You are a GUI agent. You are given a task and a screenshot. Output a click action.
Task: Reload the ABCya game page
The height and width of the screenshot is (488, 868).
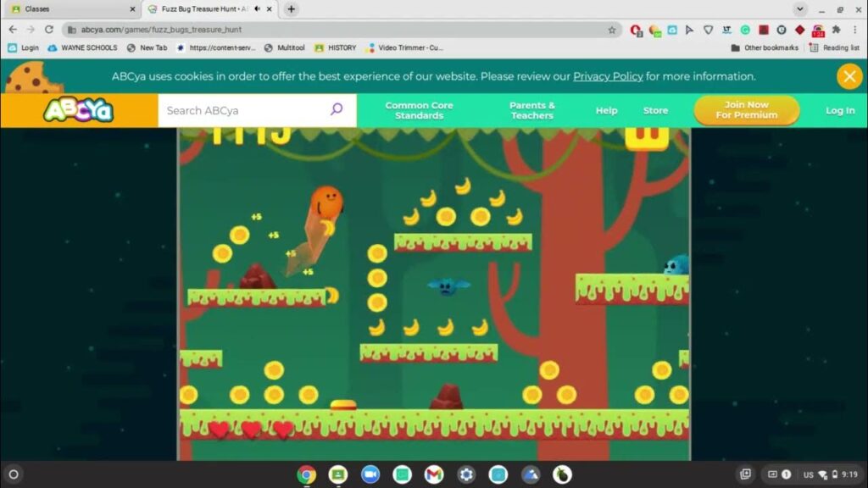point(48,30)
